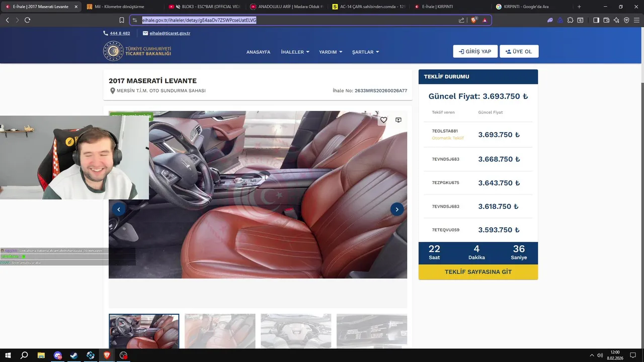Screen dimensions: 644x362
Task: Open Brave Wallet icon
Action: tap(606, 20)
